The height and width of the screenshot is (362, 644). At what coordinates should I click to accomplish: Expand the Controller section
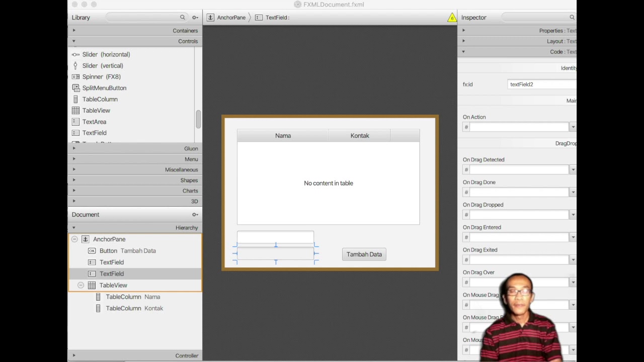pyautogui.click(x=74, y=355)
